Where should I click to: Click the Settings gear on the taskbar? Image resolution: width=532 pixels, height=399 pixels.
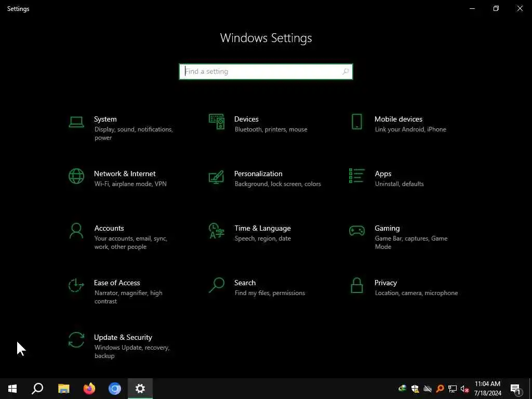140,389
